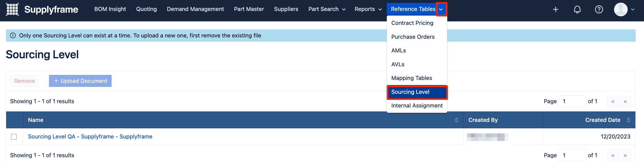
Task: Select Contract Pricing from Reference Tables menu
Action: pos(417,23)
